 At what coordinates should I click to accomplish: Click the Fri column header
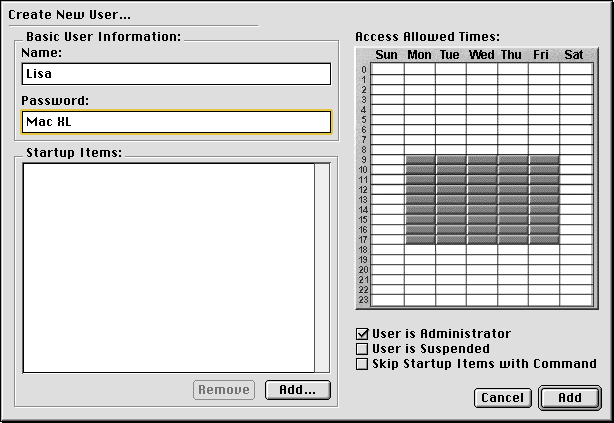541,55
